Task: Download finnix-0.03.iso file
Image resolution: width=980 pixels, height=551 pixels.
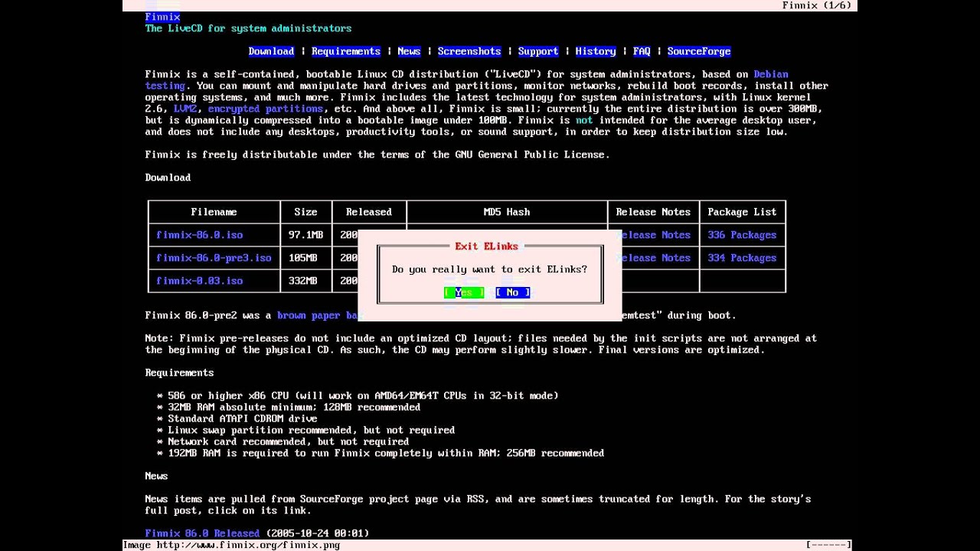Action: (x=199, y=281)
